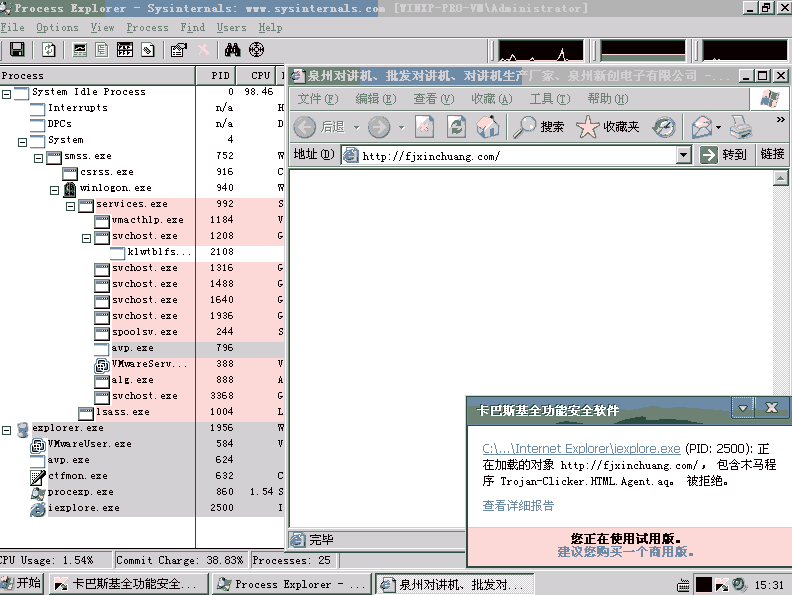Click the IE Search magnifier button
The image size is (792, 595).
[538, 127]
